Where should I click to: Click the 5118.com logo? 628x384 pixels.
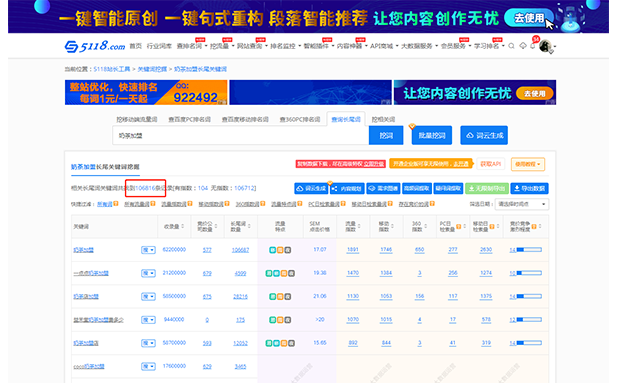pyautogui.click(x=95, y=46)
